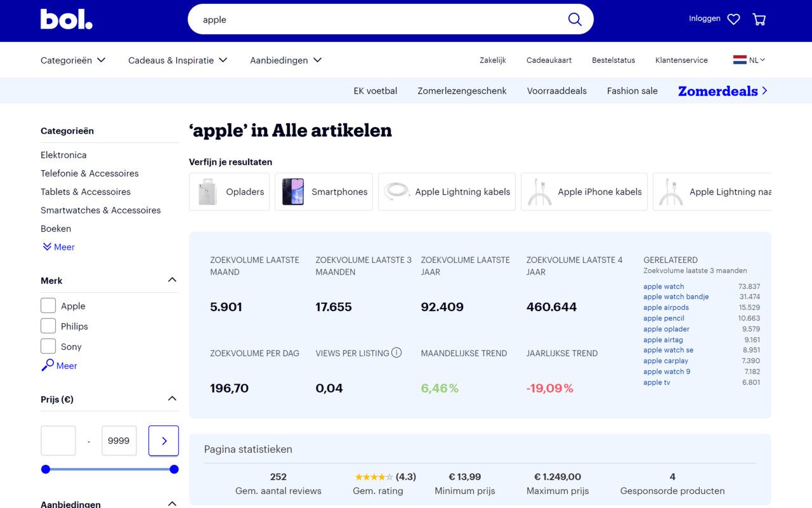Open the NL language selector
The image size is (812, 508).
pyautogui.click(x=749, y=60)
